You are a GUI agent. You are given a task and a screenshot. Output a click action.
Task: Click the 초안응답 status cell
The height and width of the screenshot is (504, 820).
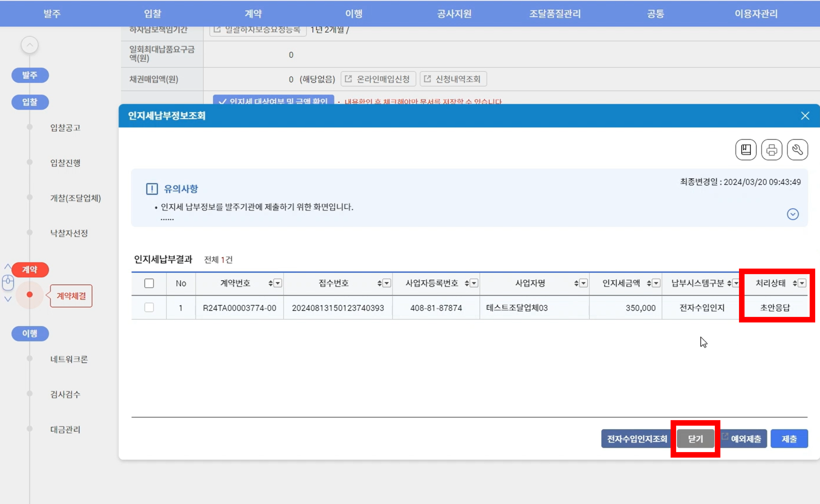point(775,308)
